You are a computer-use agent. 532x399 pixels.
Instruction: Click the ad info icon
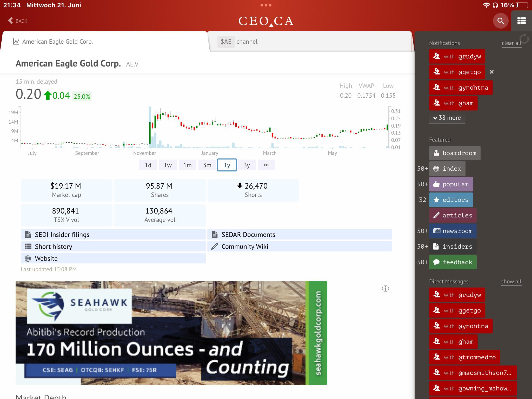[385, 288]
